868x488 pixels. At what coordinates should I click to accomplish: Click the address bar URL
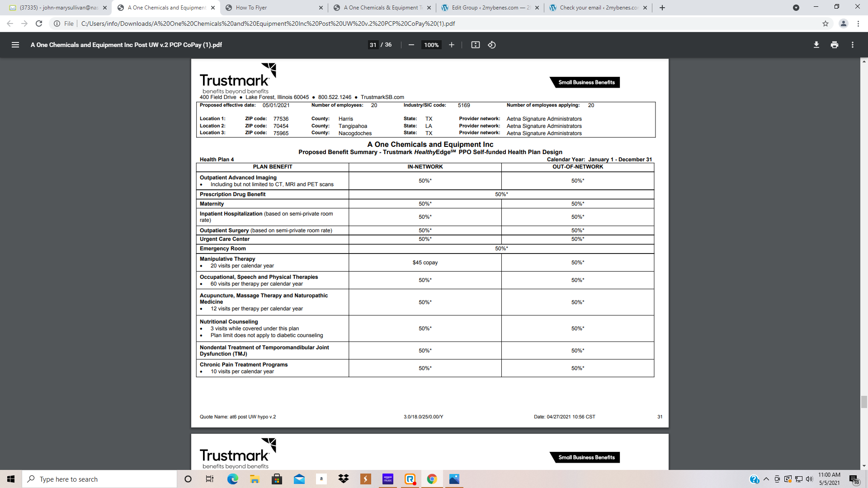coord(268,23)
